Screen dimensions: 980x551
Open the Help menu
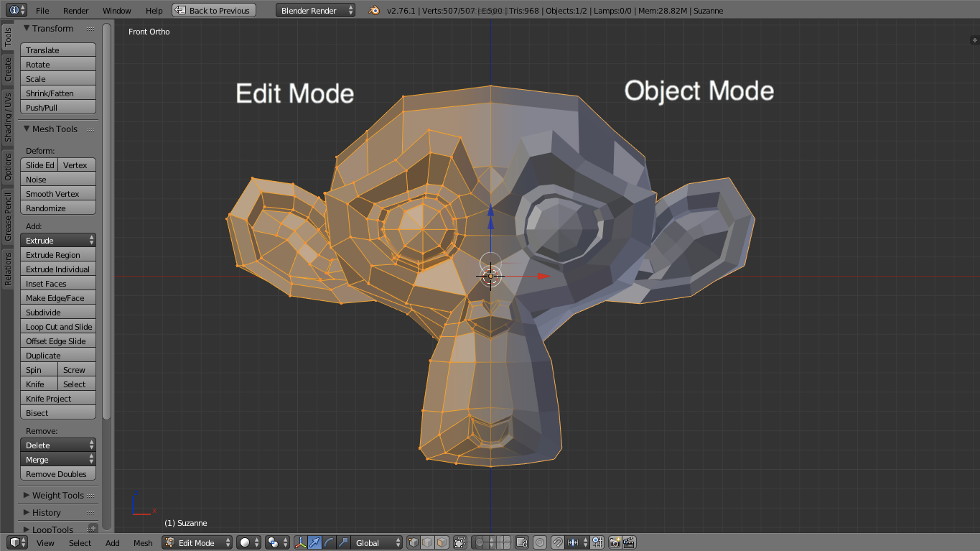click(x=154, y=11)
